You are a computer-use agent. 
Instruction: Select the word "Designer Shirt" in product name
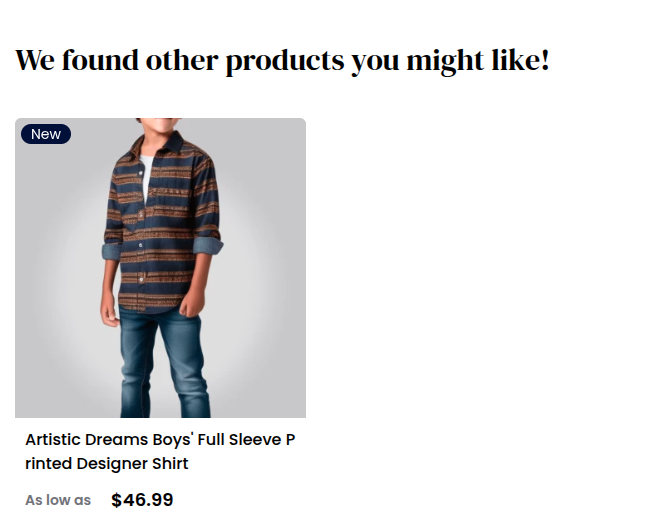click(132, 463)
